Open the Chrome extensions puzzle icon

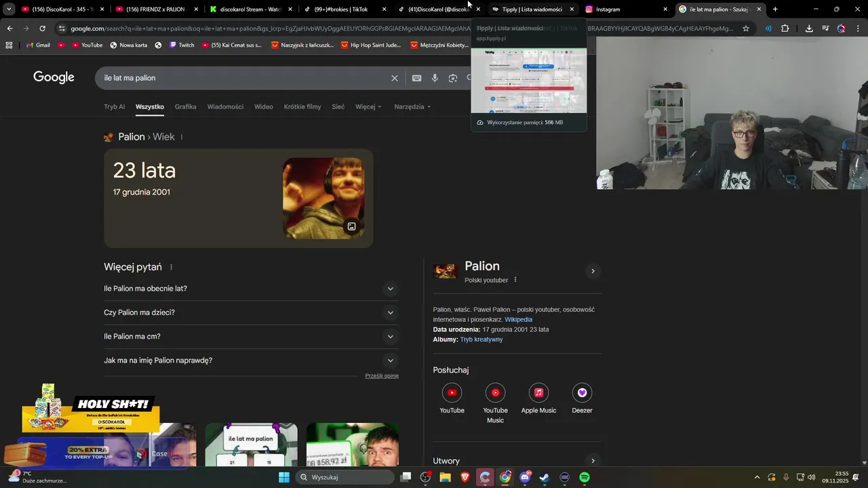click(785, 28)
